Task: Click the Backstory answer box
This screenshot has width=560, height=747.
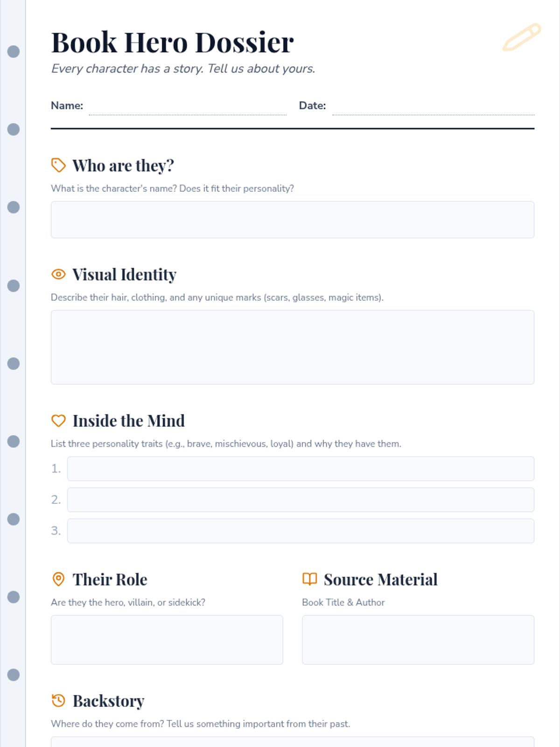Action: [292, 742]
